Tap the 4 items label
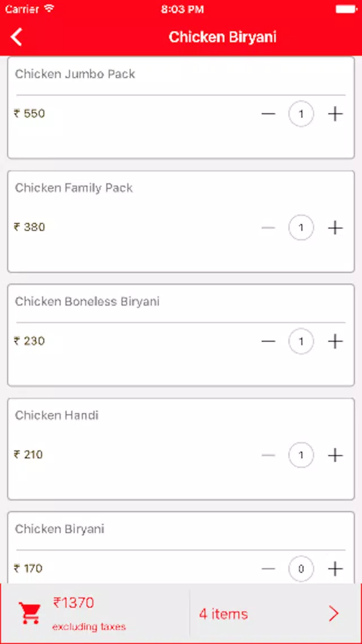The image size is (362, 644). tap(224, 614)
